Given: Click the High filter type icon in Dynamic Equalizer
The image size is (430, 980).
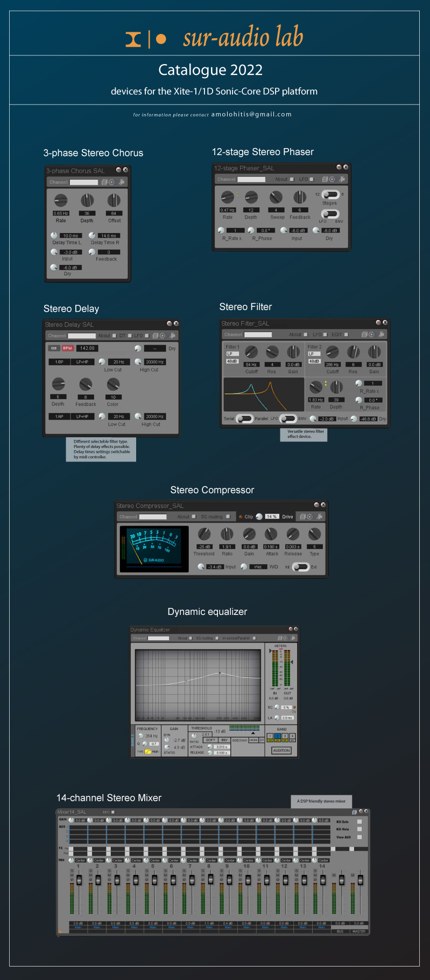Looking at the screenshot, I should coord(148,752).
